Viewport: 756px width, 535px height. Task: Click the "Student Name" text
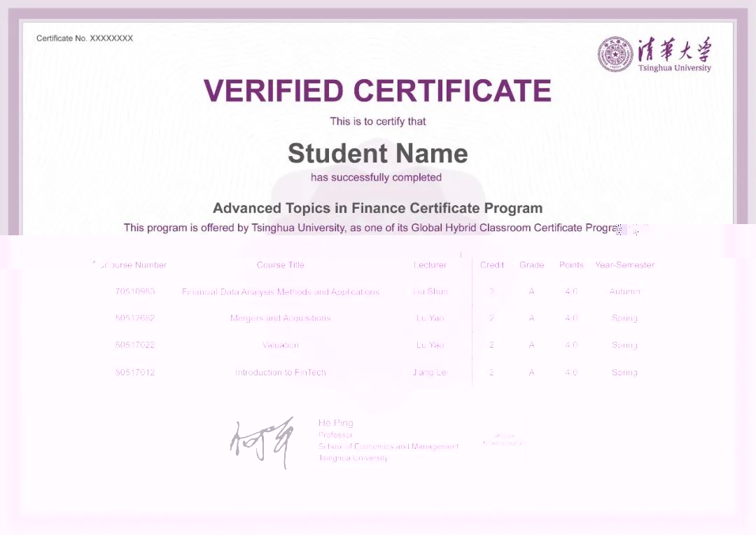point(377,153)
